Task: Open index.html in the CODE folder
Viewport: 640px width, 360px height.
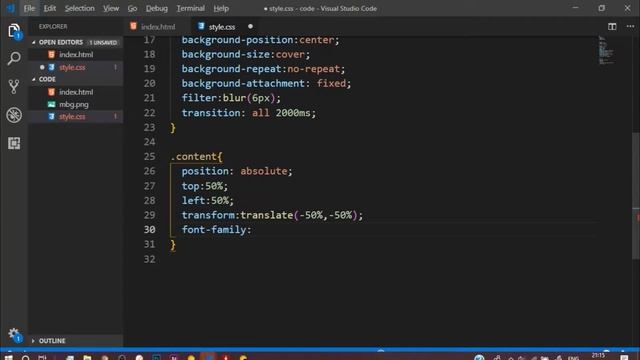Action: pyautogui.click(x=76, y=92)
